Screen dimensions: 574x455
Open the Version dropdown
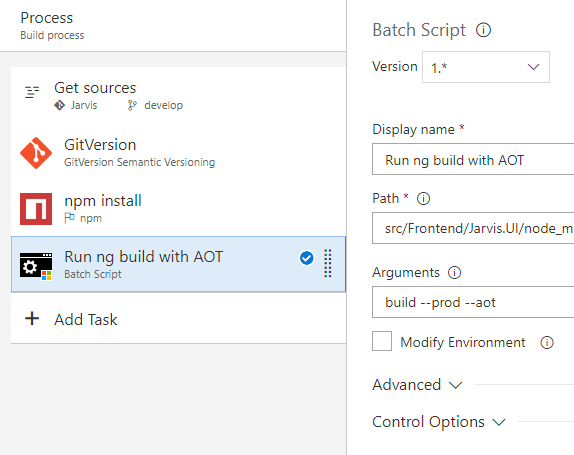[486, 67]
